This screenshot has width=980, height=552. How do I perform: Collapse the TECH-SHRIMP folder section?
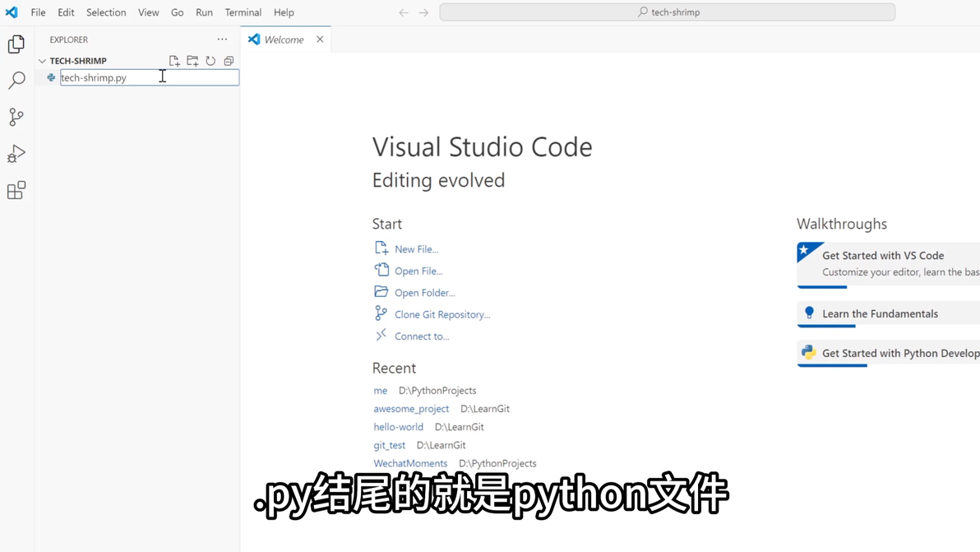tap(43, 61)
